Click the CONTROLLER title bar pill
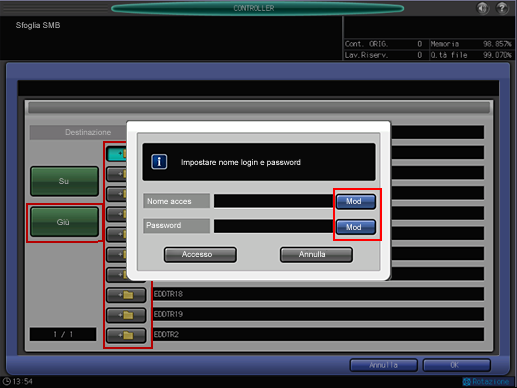The image size is (517, 388). pos(257,8)
